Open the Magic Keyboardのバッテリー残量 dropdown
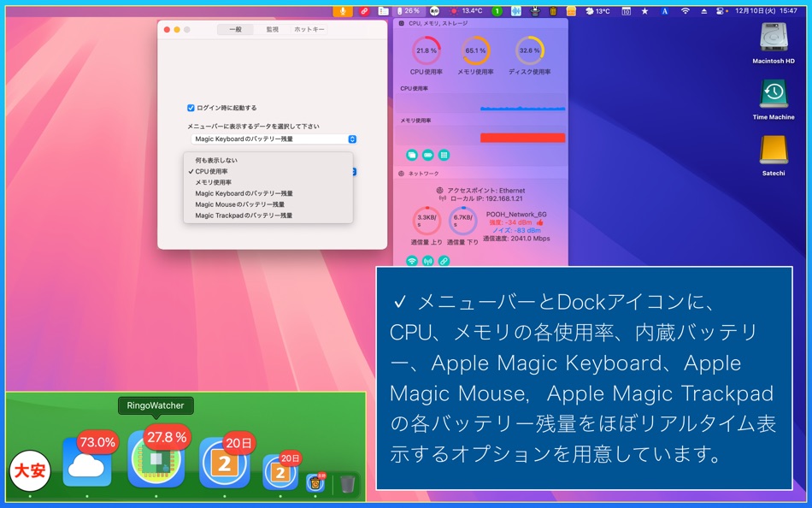Image resolution: width=812 pixels, height=508 pixels. click(x=274, y=139)
